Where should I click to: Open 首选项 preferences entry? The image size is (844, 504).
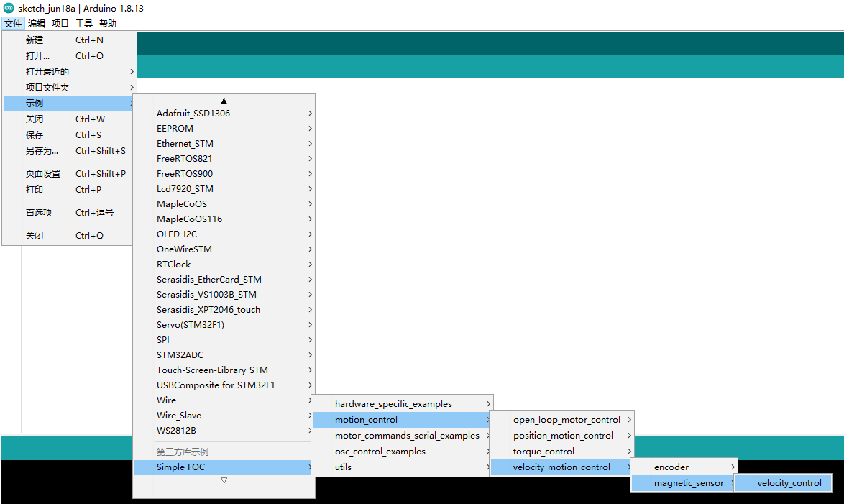click(69, 213)
